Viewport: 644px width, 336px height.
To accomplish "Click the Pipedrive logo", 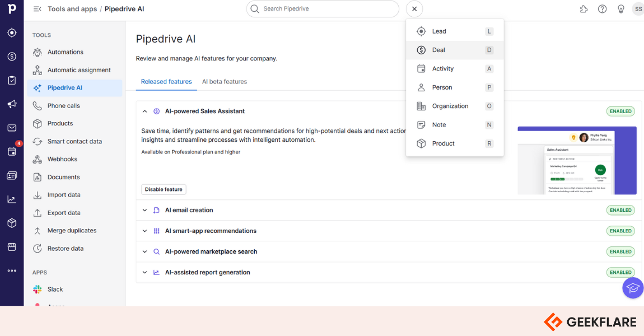I will (12, 8).
